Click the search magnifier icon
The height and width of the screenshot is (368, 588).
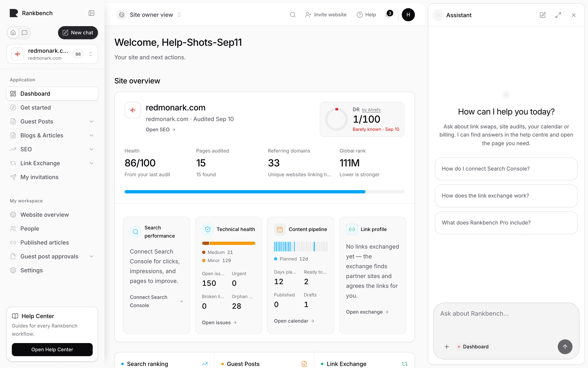click(x=293, y=15)
